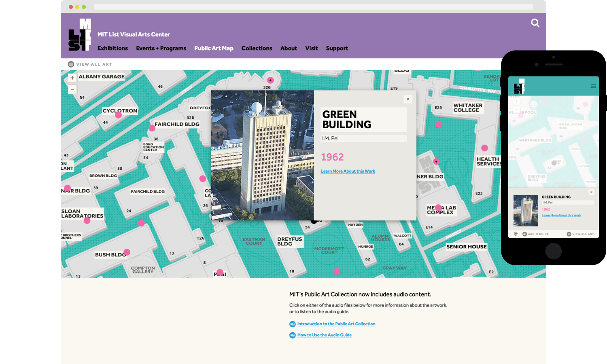Click the View All Art list icon

click(71, 64)
